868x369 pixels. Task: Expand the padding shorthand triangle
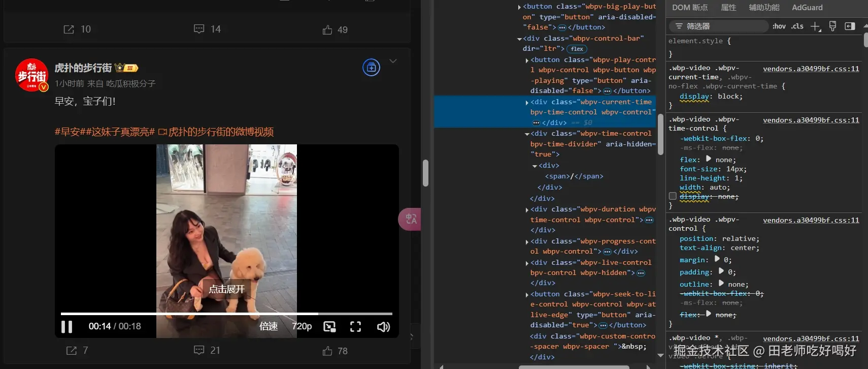721,271
